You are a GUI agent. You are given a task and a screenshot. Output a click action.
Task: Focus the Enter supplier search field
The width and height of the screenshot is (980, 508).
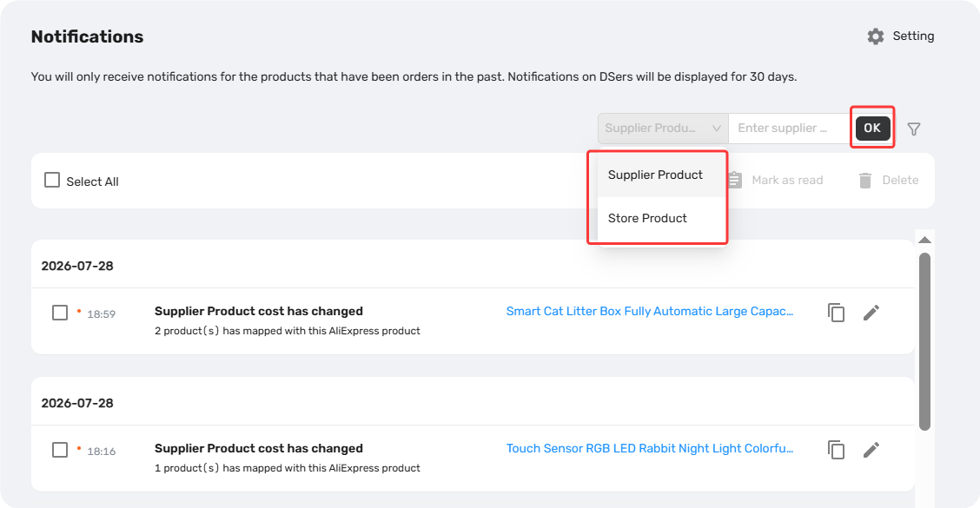coord(789,129)
